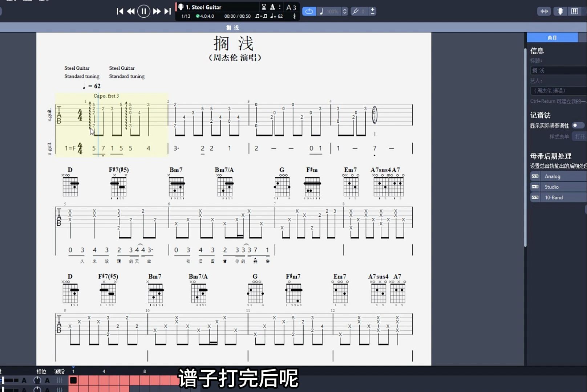
Task: Click the subtitle (周杰伦 演唱)
Action: point(235,58)
